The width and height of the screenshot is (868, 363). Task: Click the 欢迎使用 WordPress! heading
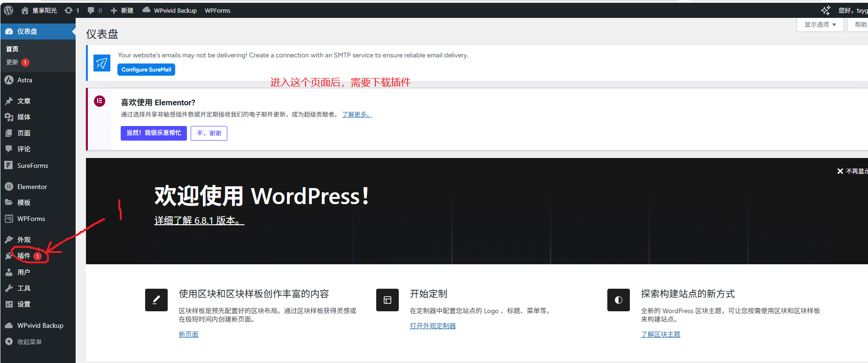262,196
